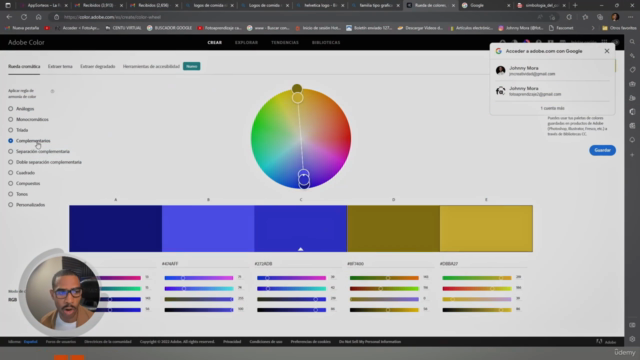The height and width of the screenshot is (360, 640).
Task: Choose the fotoaprendizaje2 Gmail account
Action: (x=552, y=91)
